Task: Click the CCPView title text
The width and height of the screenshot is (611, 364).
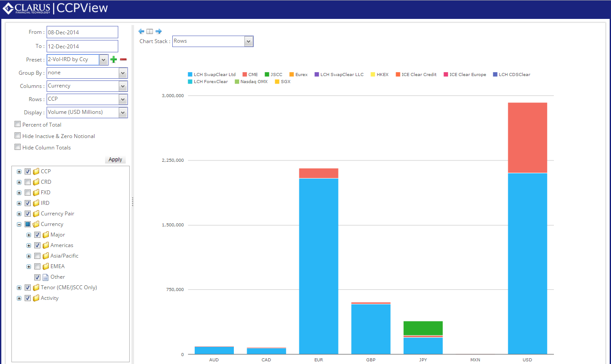Action: pos(82,8)
